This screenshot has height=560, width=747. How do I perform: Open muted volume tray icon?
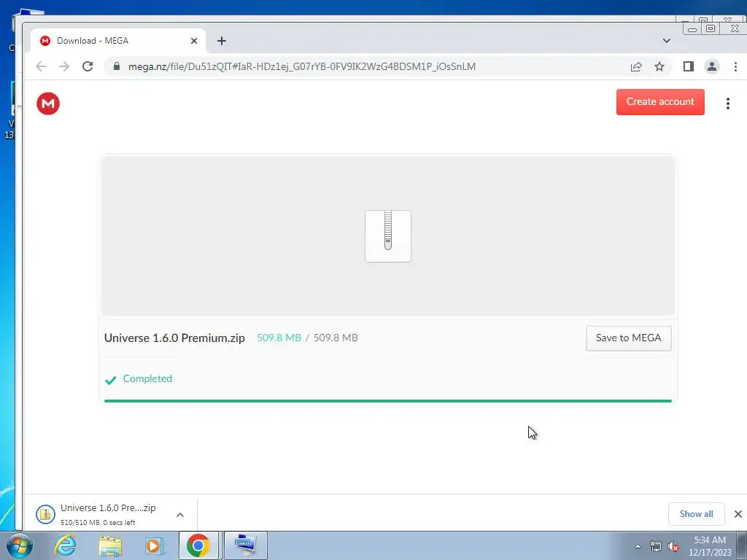click(x=673, y=546)
